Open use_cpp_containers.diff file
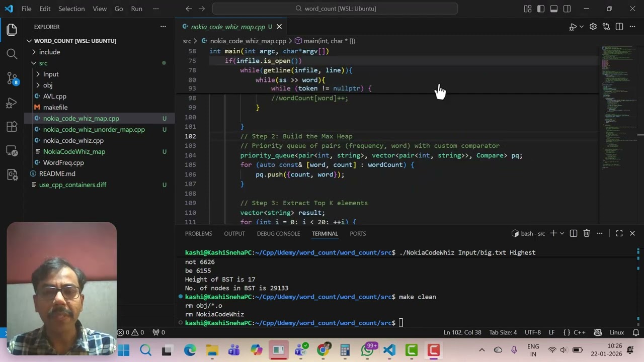Screen dimensions: 644x362 click(72, 185)
